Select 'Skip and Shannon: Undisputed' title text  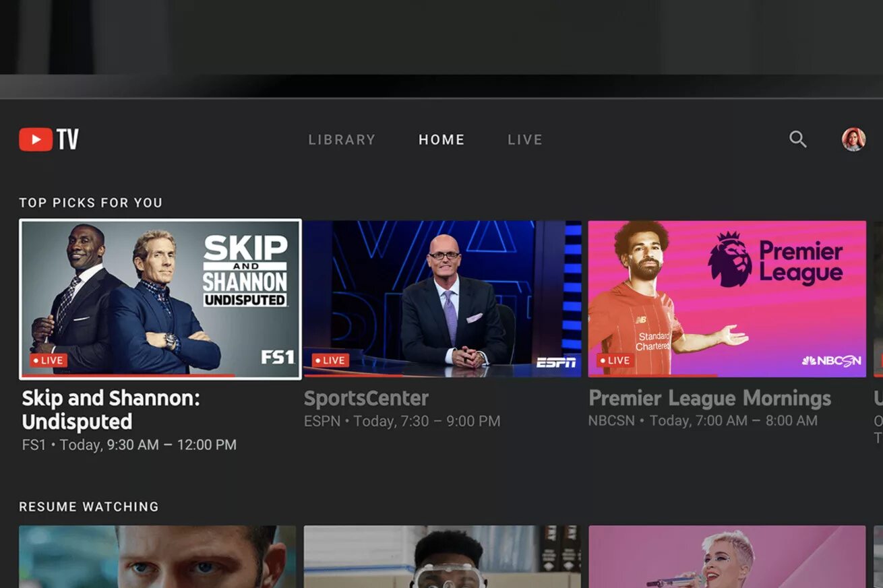coord(111,410)
